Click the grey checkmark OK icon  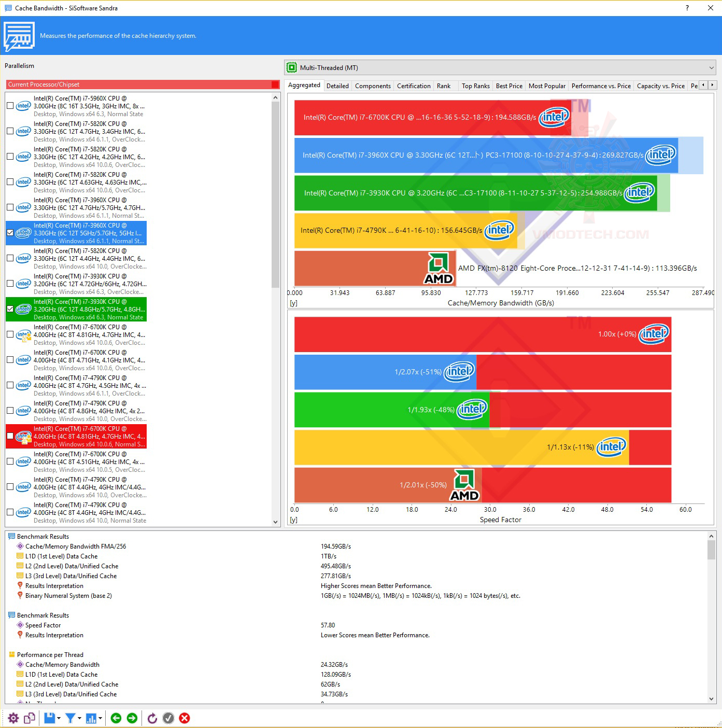coord(168,718)
